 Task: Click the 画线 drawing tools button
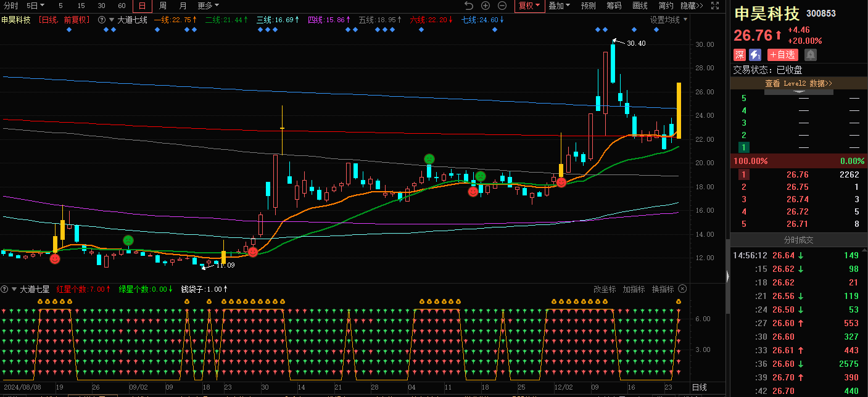point(640,6)
